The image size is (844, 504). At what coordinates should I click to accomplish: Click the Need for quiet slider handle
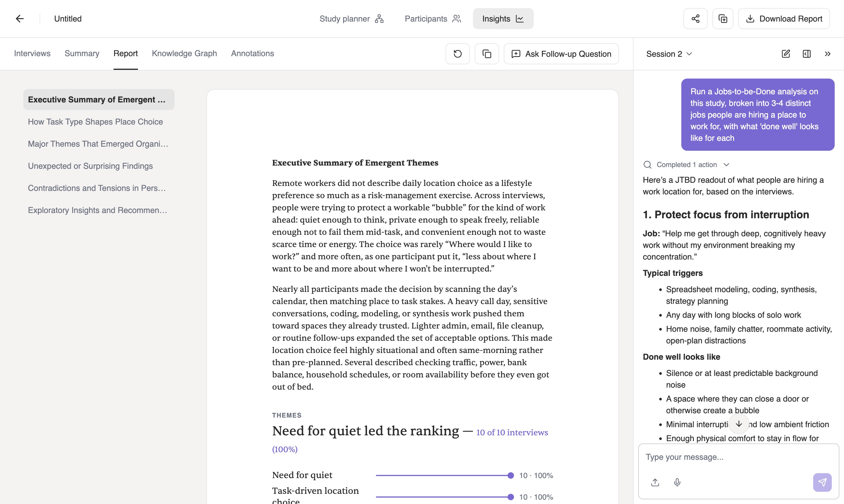(510, 475)
